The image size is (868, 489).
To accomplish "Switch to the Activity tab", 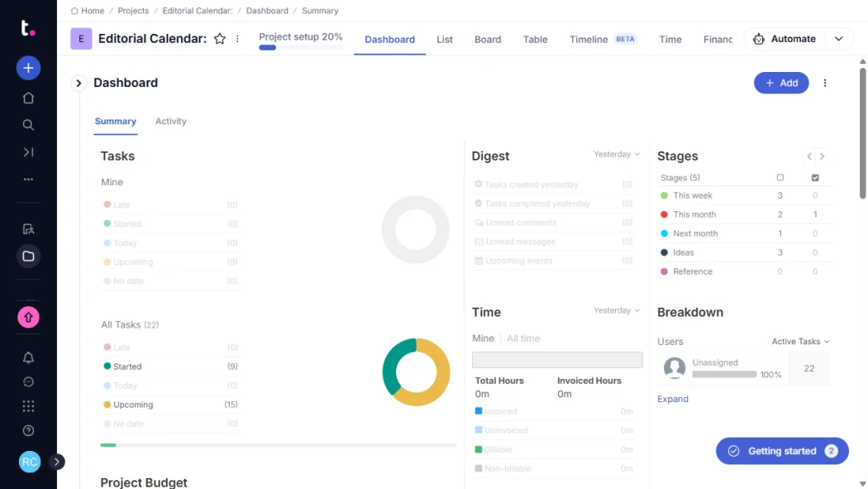I will (170, 122).
